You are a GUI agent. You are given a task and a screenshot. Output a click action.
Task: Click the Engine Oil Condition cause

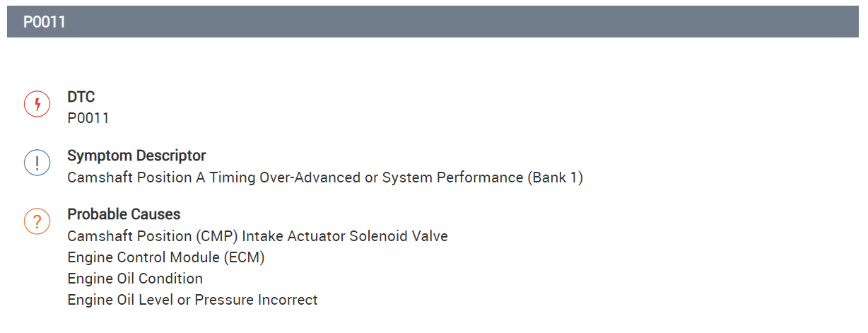[x=135, y=279]
